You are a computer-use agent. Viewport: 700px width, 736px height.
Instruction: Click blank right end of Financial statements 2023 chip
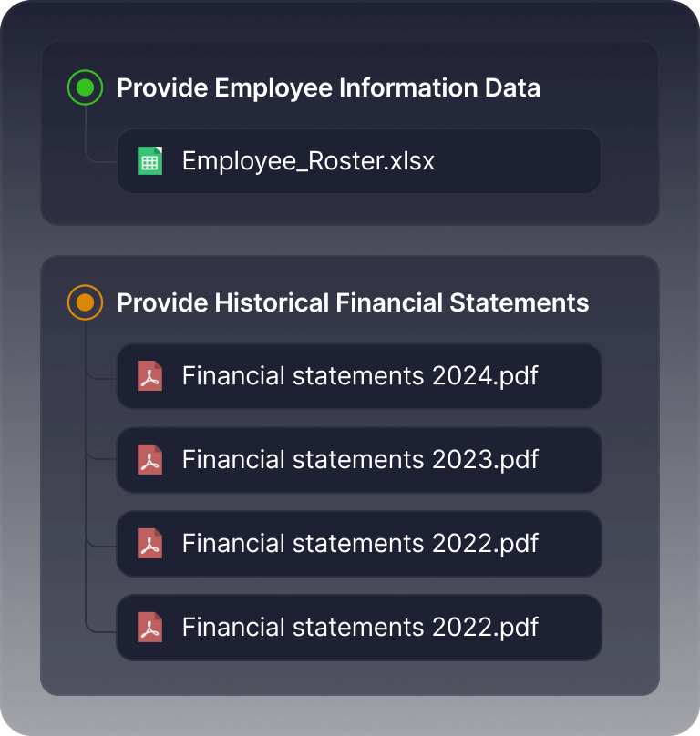(x=574, y=460)
